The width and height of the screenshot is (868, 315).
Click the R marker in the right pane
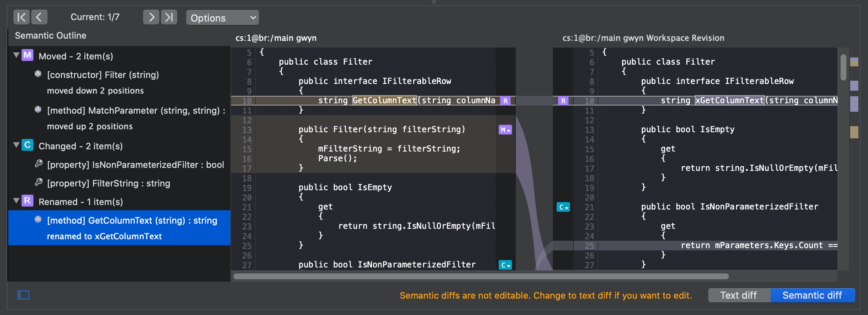coord(563,101)
